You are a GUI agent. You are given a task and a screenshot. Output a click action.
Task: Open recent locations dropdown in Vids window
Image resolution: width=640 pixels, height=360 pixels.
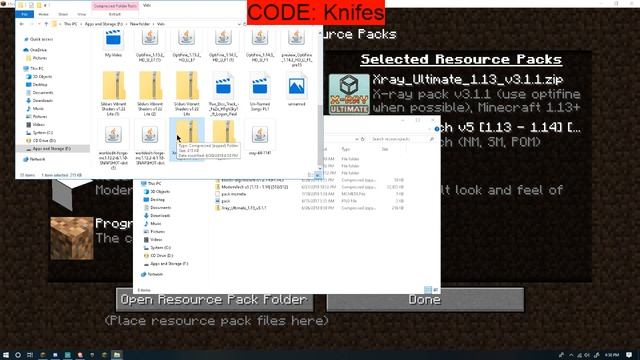[x=40, y=24]
